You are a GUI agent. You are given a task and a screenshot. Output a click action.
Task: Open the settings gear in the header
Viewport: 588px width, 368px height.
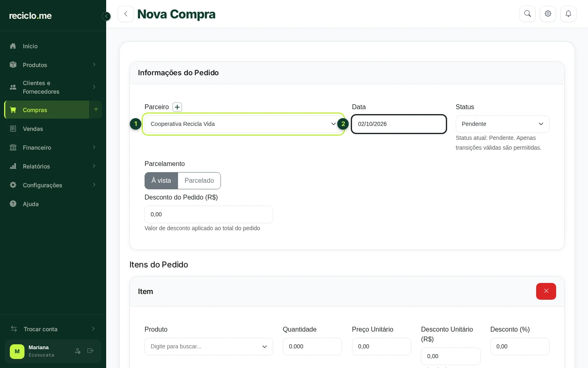coord(548,14)
